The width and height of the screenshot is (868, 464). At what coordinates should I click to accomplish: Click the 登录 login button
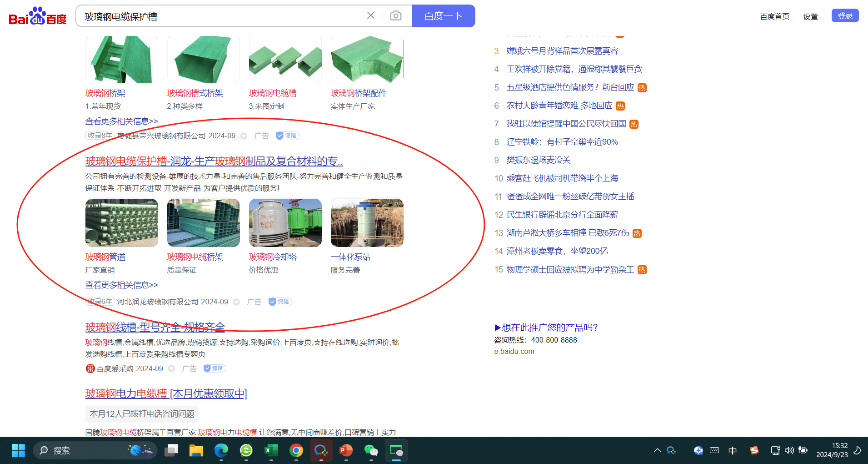[x=845, y=15]
